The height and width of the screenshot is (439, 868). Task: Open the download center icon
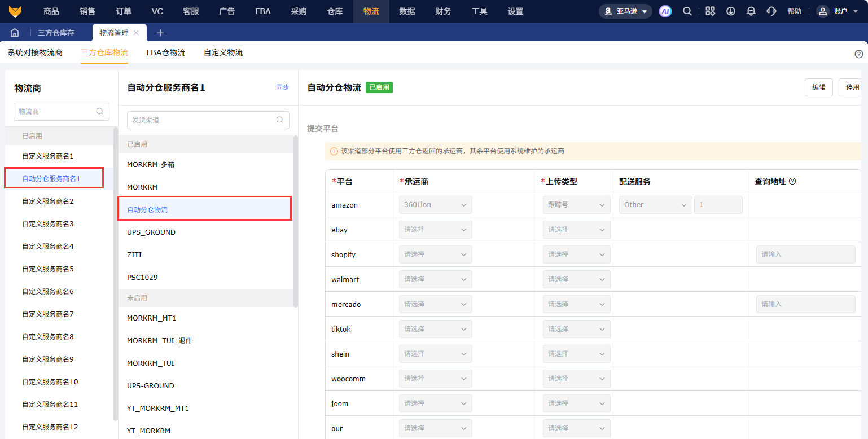pos(730,11)
